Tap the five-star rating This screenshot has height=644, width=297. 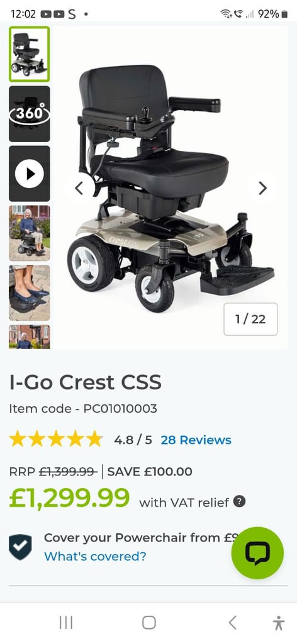56,439
